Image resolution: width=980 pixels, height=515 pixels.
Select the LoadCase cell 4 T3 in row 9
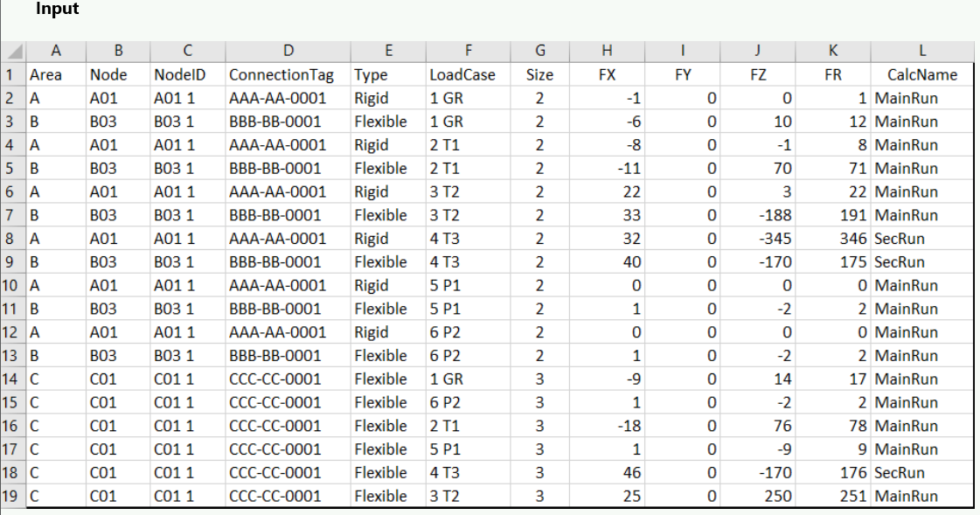pos(468,262)
